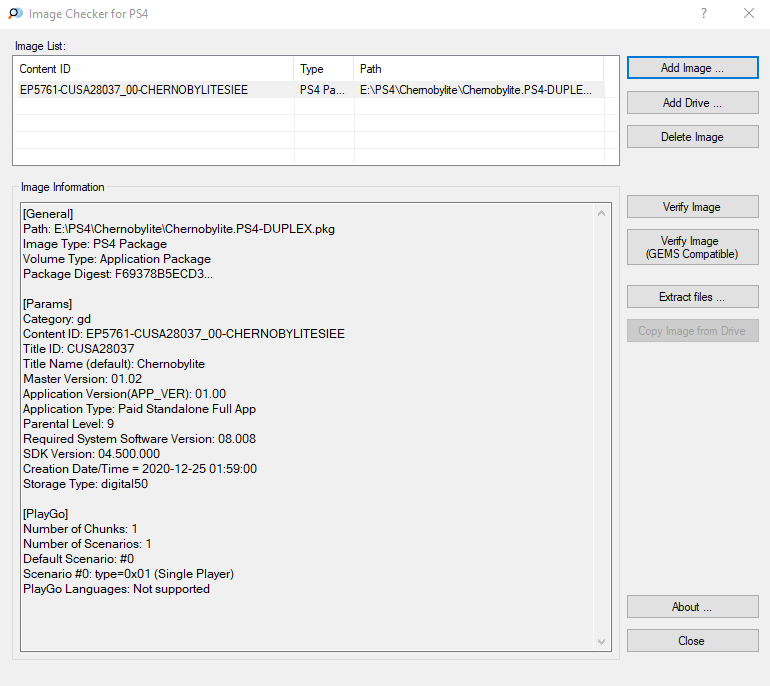Click Required System Software Version: 08.008
Viewport: 770px width, 686px height.
(139, 439)
